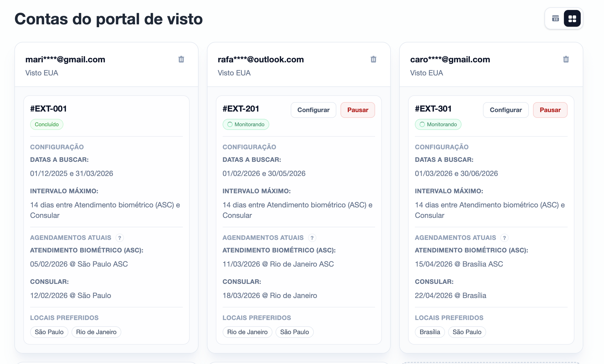Select the Concluído badge on EXT-001

pyautogui.click(x=47, y=124)
